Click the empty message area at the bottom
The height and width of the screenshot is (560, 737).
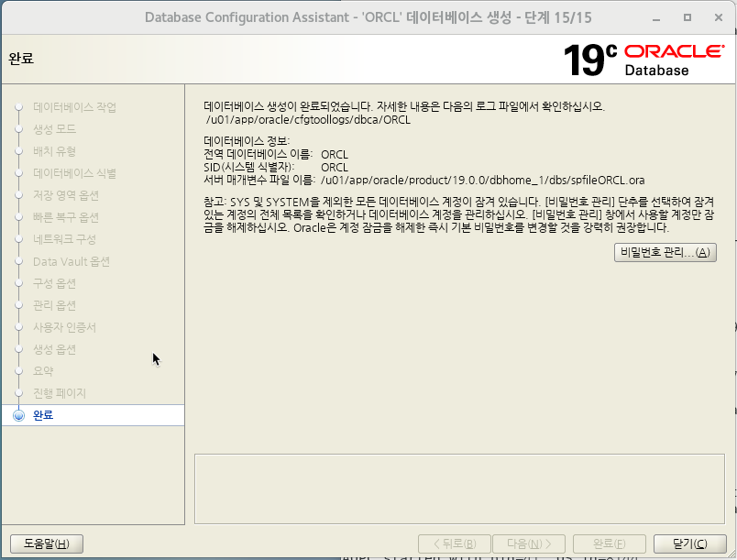[x=459, y=489]
